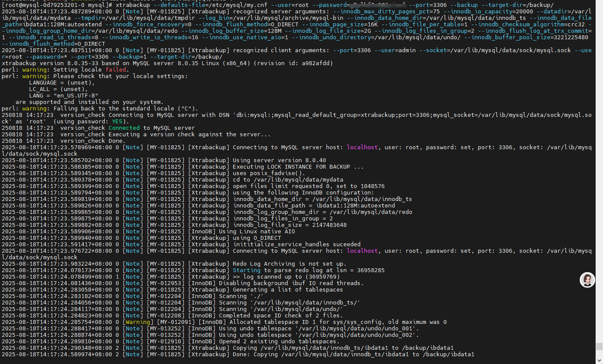603x364 pixels.
Task: Click the "innodb_data_home_dir = /var/lib/mysql/data/innodb_ts" line
Action: pos(322,199)
